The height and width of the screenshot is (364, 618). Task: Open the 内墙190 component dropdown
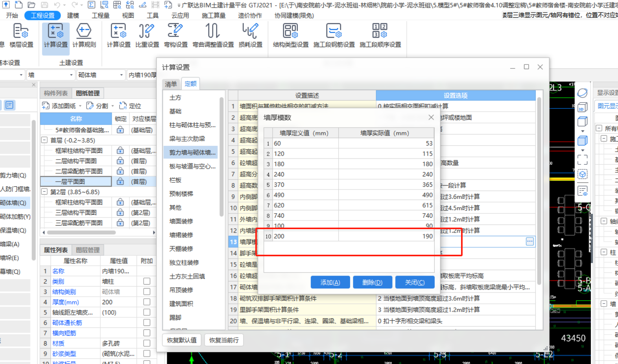coord(142,75)
